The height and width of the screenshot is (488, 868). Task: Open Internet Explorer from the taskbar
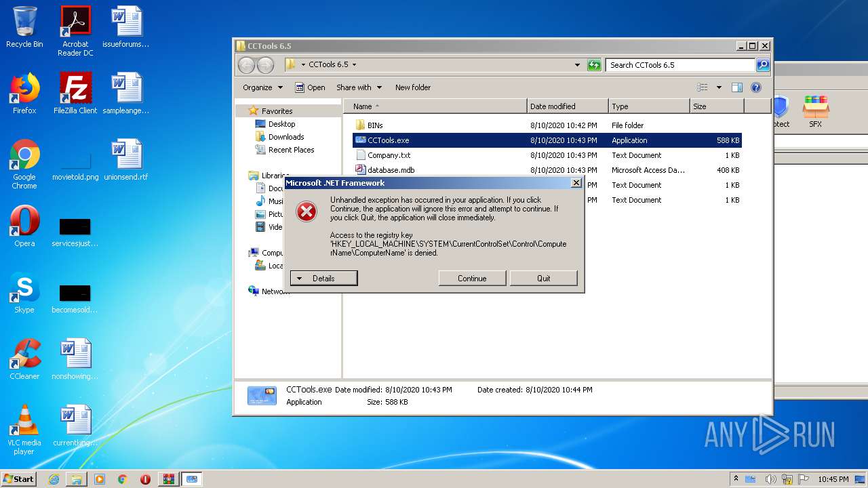(x=54, y=479)
